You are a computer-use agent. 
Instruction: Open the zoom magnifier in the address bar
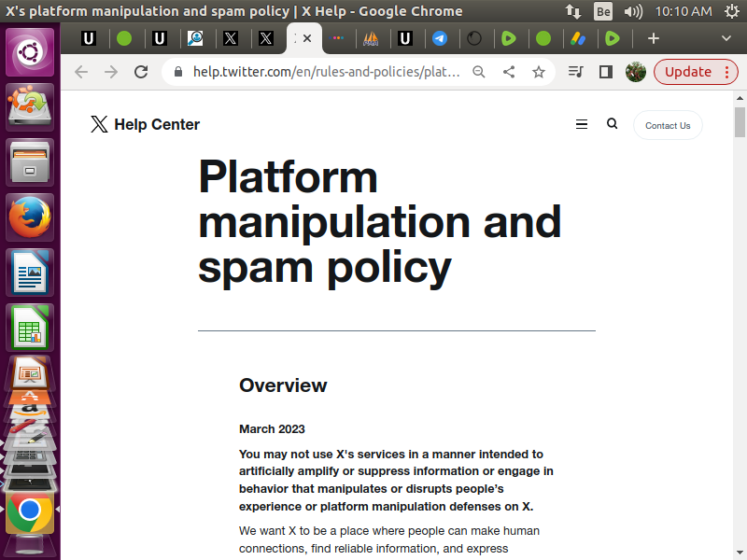pos(479,72)
